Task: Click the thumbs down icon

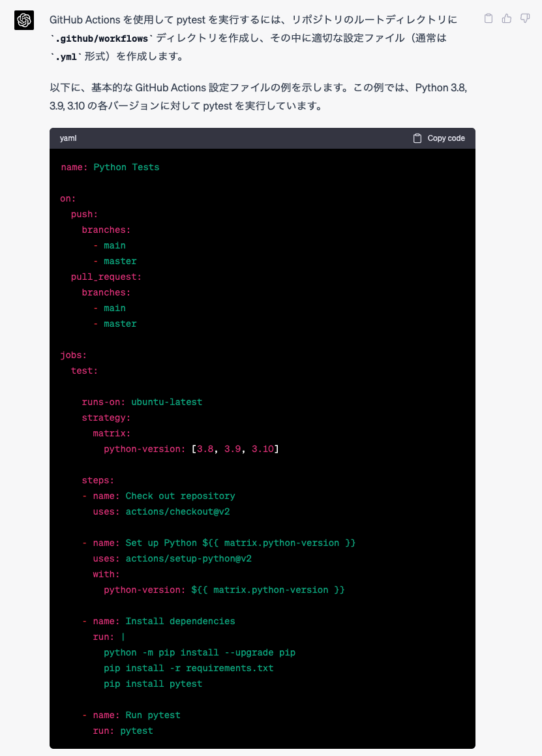Action: click(x=525, y=19)
